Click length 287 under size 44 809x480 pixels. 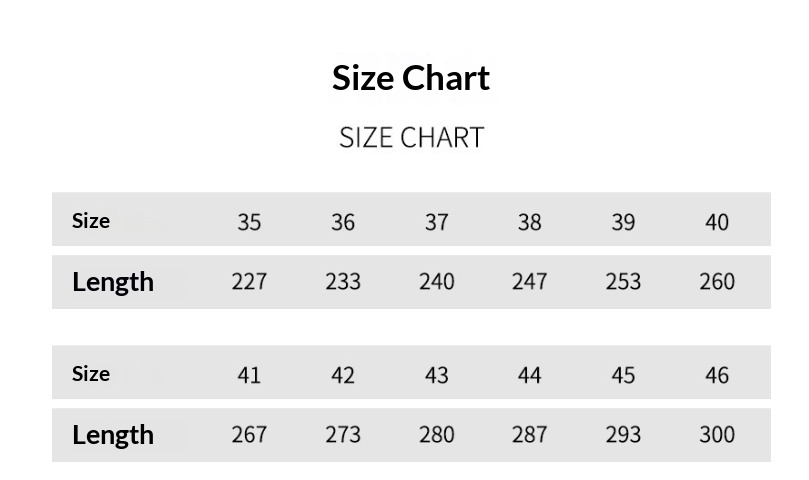529,435
